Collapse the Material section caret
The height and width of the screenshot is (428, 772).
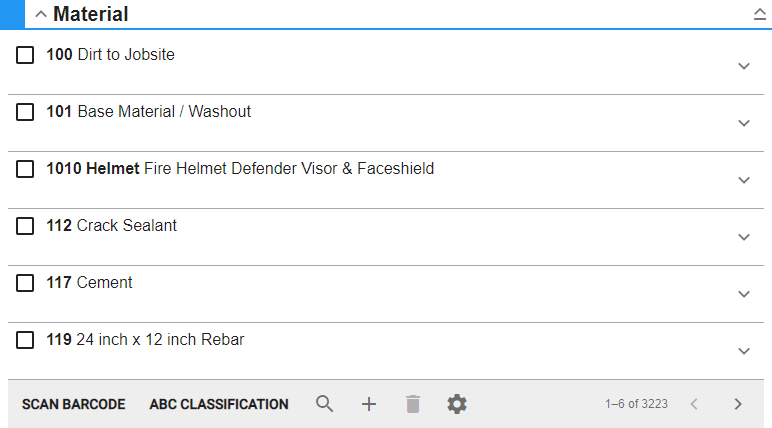[x=41, y=15]
